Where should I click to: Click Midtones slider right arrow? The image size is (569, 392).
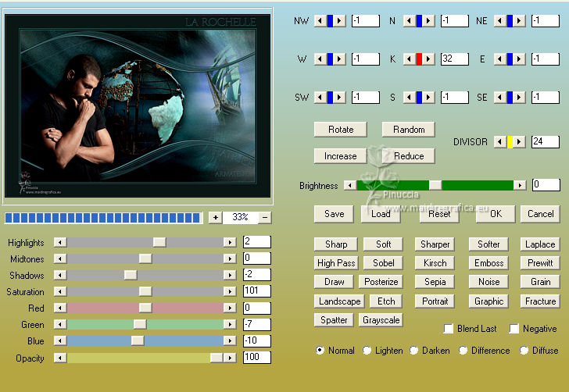click(x=230, y=258)
